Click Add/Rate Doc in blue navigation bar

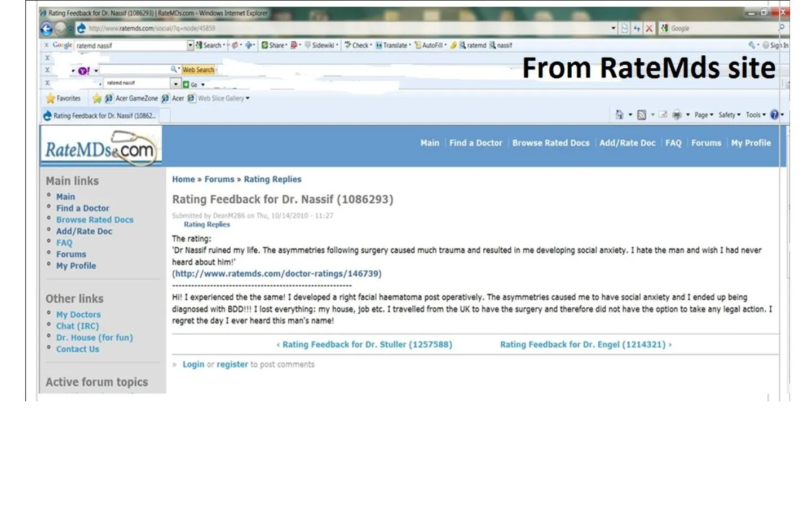coord(628,143)
